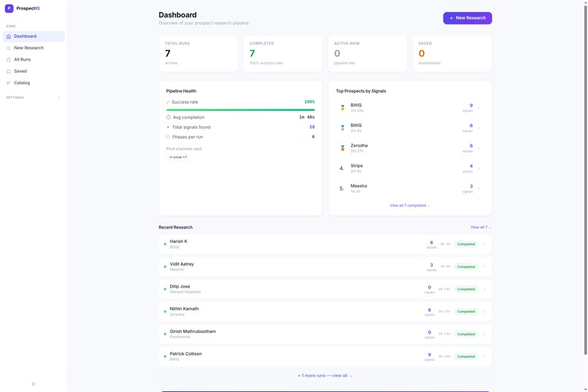The image size is (588, 392).
Task: Collapse the sidebar with double-chevron icon
Action: point(34,384)
